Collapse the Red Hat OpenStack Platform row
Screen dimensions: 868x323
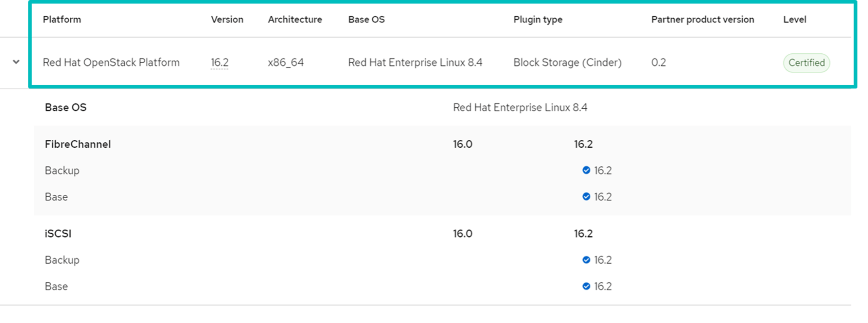(16, 62)
